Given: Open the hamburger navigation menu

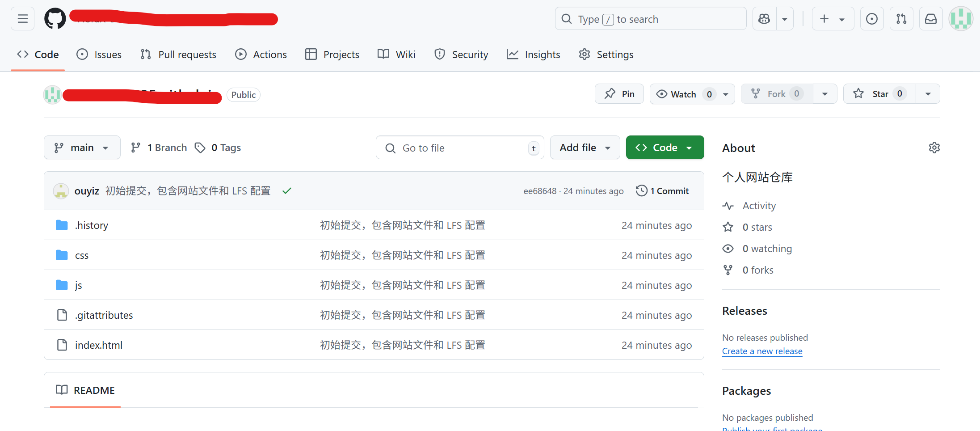Looking at the screenshot, I should click(22, 19).
